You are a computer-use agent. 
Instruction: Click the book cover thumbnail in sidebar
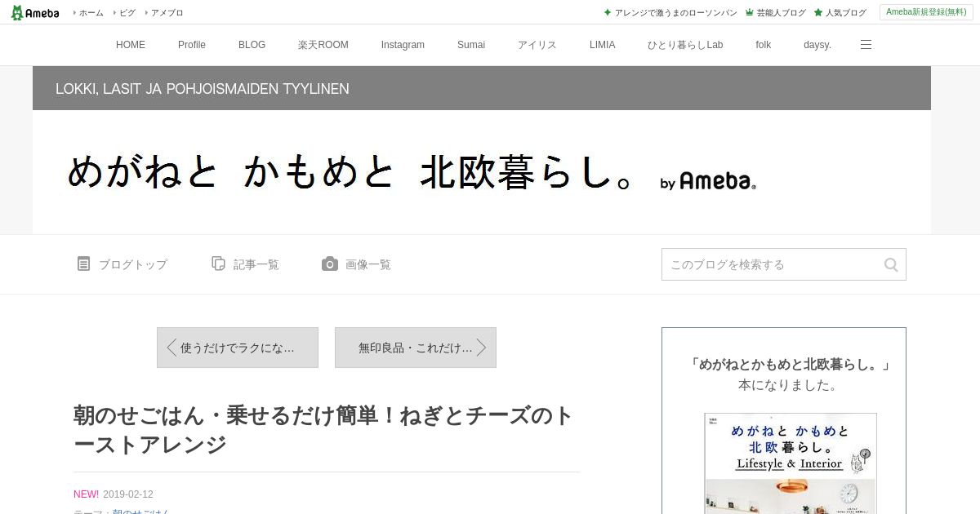[791, 463]
